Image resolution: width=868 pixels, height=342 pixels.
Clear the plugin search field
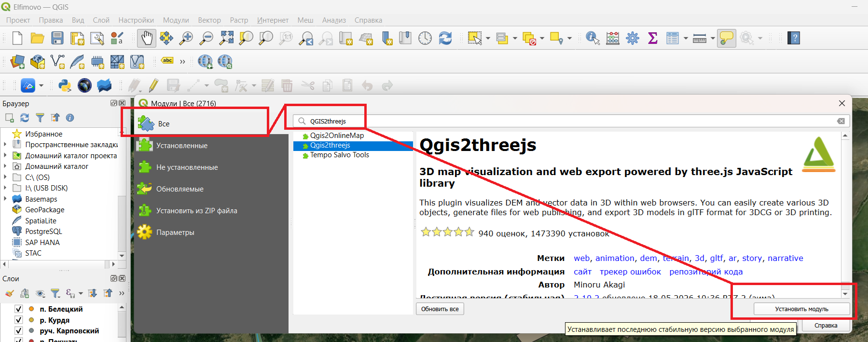coord(841,121)
